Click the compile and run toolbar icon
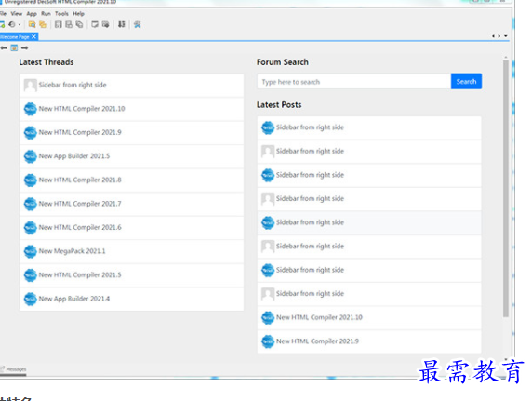532x401 pixels. click(105, 24)
